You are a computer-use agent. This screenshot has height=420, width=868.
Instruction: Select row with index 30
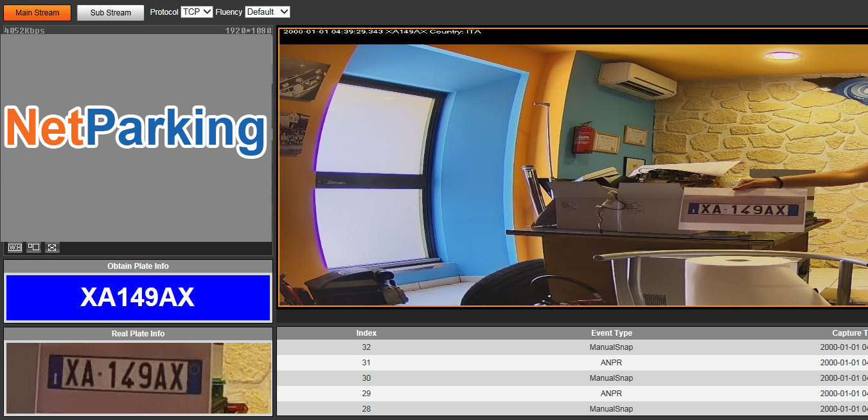click(572, 378)
